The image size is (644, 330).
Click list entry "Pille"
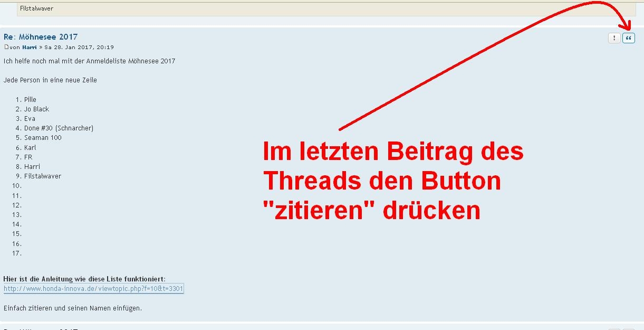click(x=30, y=99)
